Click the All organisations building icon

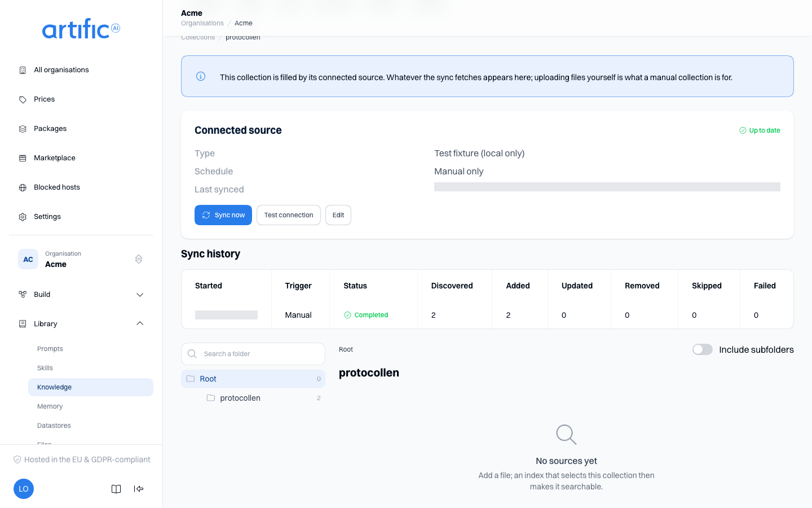click(23, 70)
